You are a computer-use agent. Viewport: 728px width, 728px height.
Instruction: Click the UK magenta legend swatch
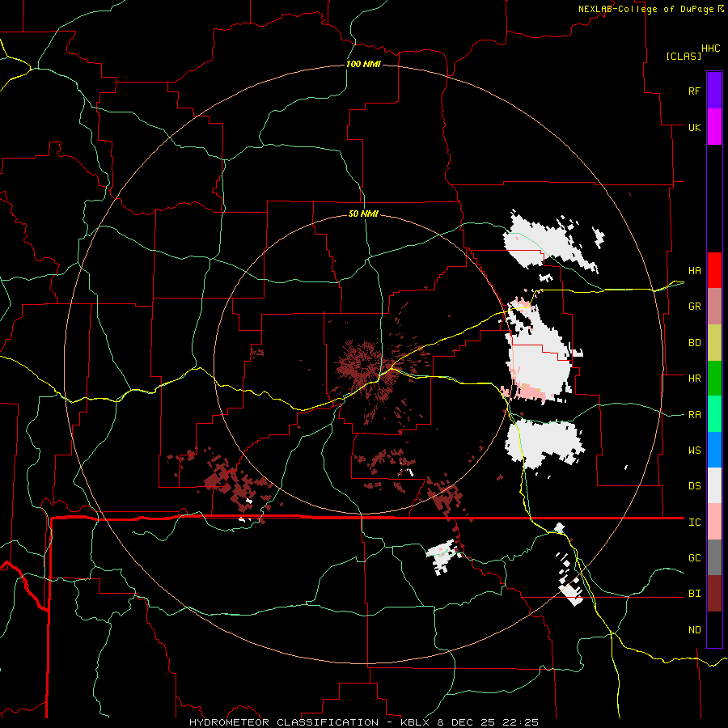pos(714,127)
